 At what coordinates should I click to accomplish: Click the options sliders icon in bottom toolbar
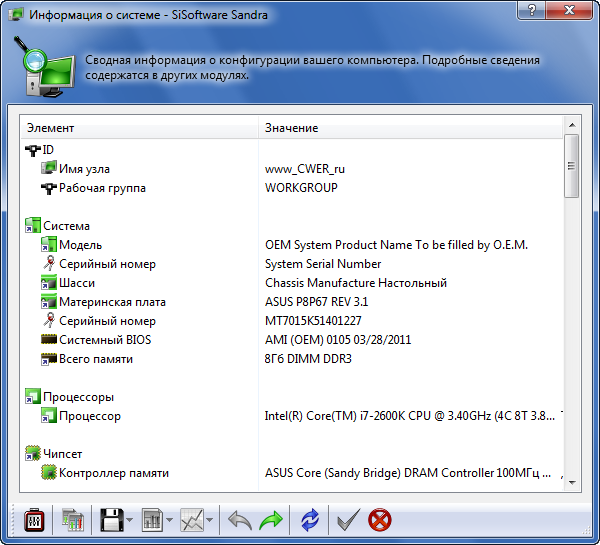click(x=34, y=520)
